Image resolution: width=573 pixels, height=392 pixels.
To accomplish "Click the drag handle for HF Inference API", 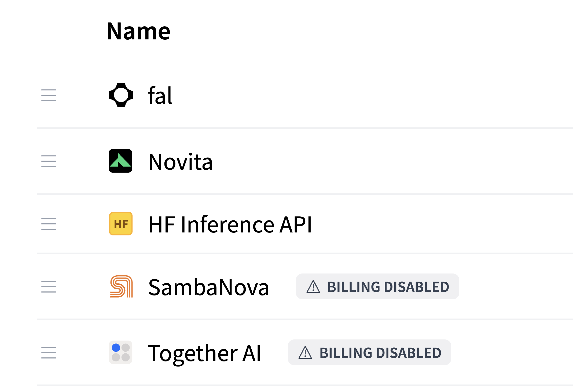I will [x=49, y=224].
